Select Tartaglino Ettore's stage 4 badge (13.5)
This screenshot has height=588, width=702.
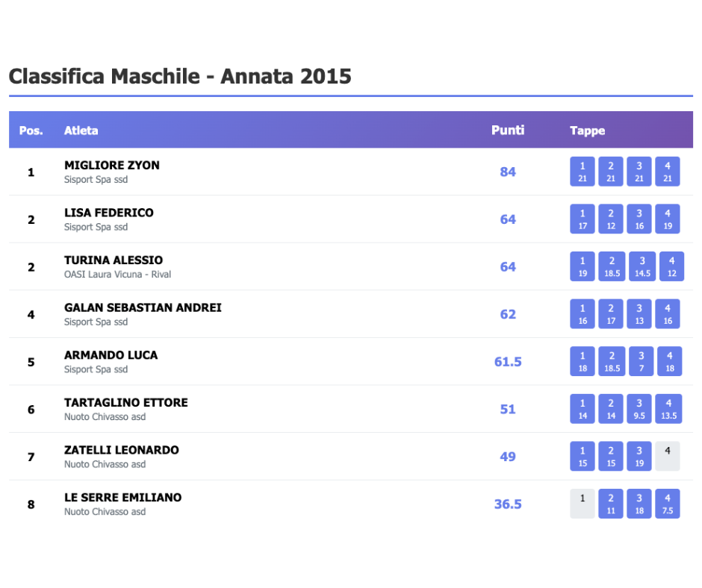point(670,409)
